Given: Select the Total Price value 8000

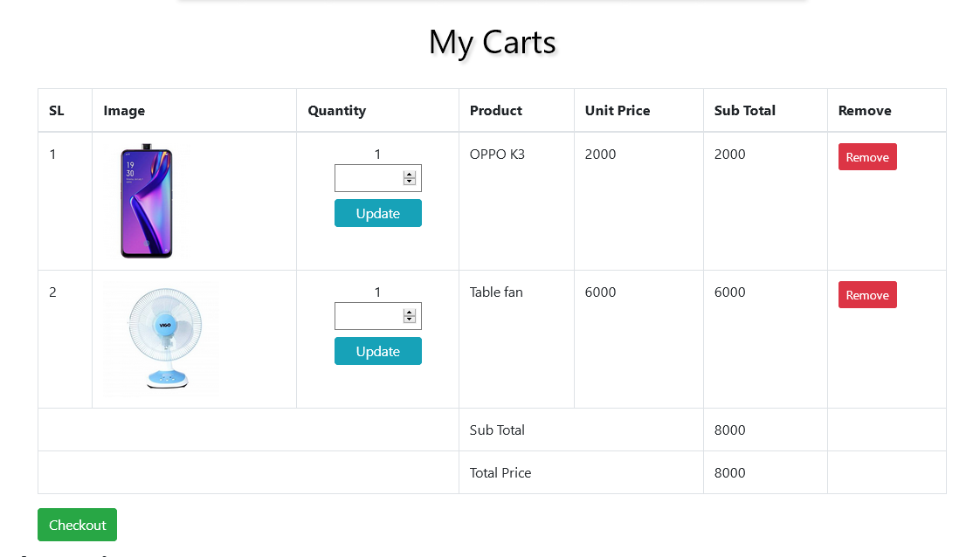Looking at the screenshot, I should [729, 472].
